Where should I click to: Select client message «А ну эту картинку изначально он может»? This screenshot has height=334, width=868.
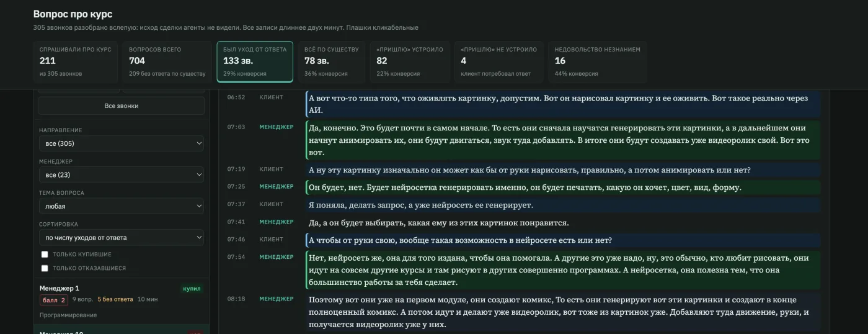(x=564, y=170)
